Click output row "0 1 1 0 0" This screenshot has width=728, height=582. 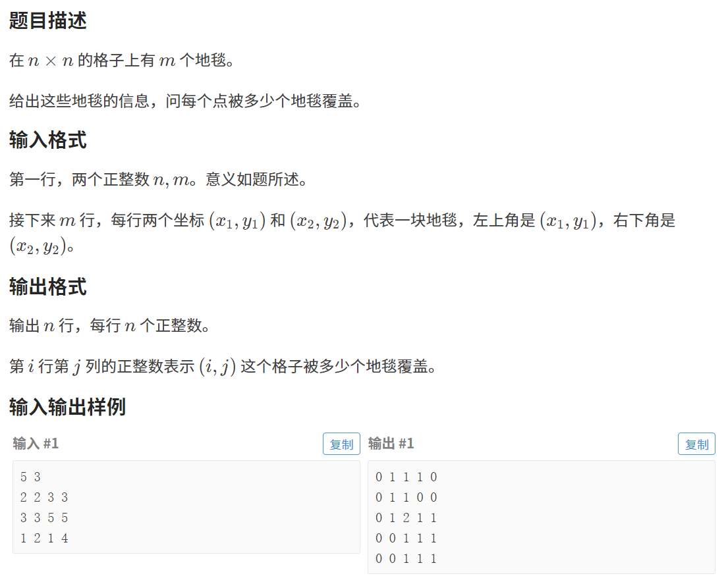[406, 498]
